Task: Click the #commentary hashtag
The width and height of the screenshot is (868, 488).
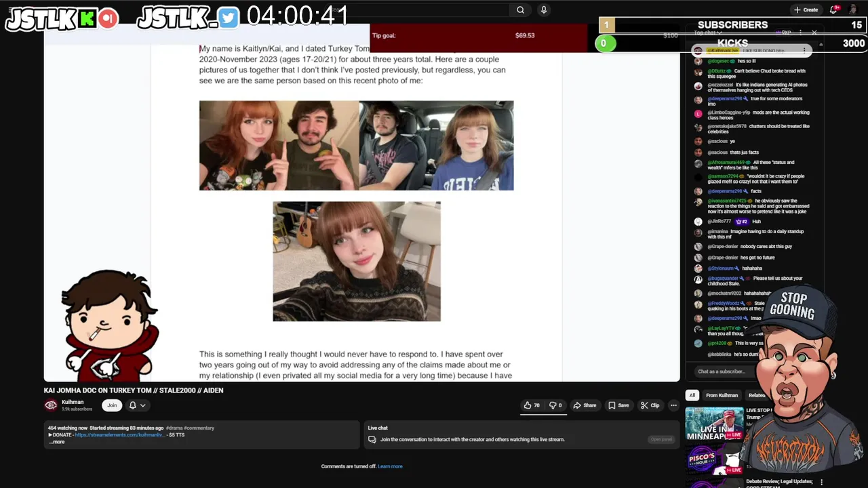Action: (x=199, y=428)
